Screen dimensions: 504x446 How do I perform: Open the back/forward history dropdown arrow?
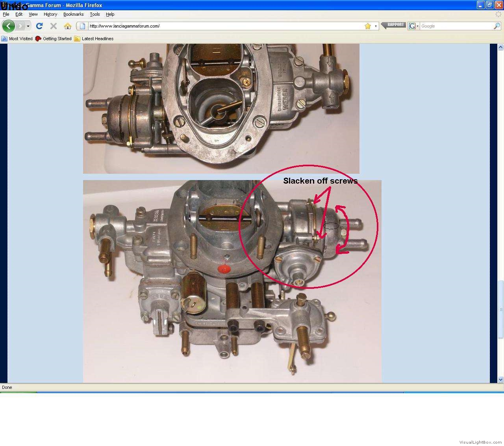[28, 26]
